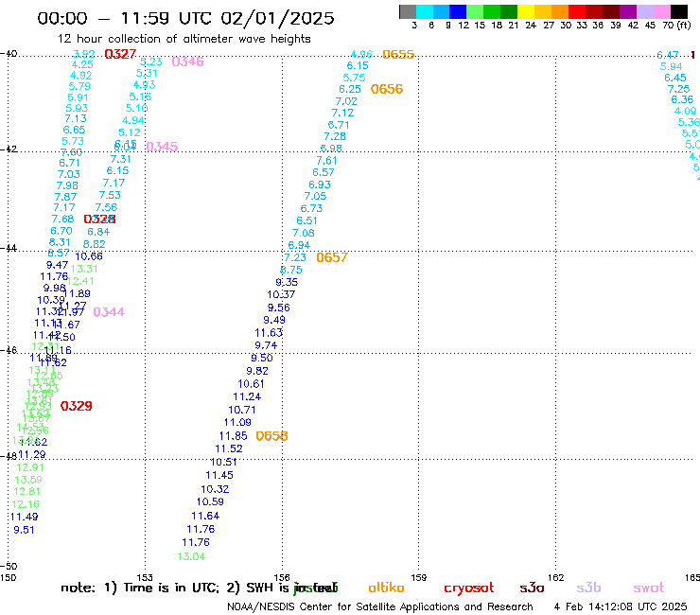This screenshot has height=615, width=700.
Task: Click the '11.85' wave height value
Action: (233, 436)
